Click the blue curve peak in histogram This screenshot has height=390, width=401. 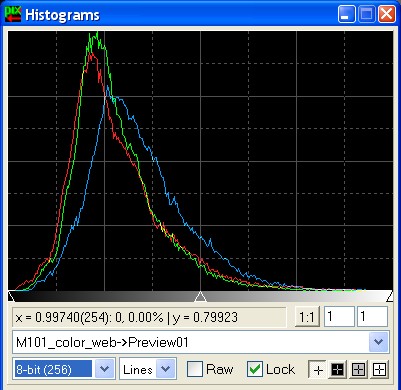[107, 87]
